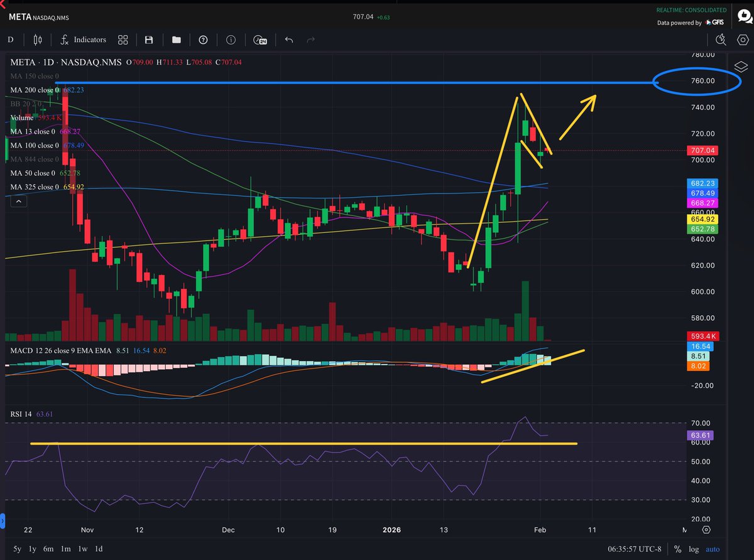754x560 pixels.
Task: Click the 652.78 MA 50 price label
Action: click(702, 229)
